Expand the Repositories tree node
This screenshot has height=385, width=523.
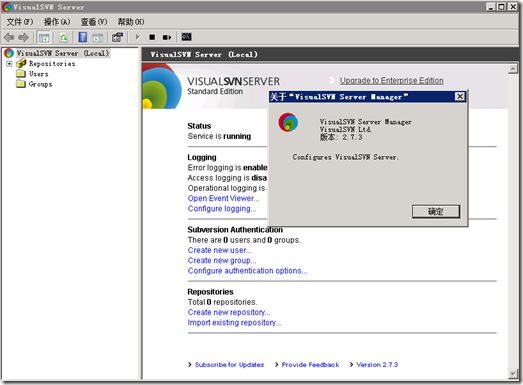point(9,63)
